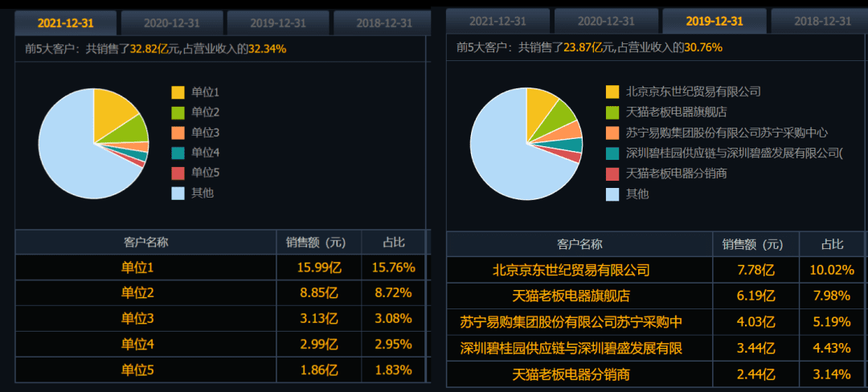Image resolution: width=868 pixels, height=392 pixels.
Task: Click the green 单位2 legend swatch
Action: pos(178,112)
